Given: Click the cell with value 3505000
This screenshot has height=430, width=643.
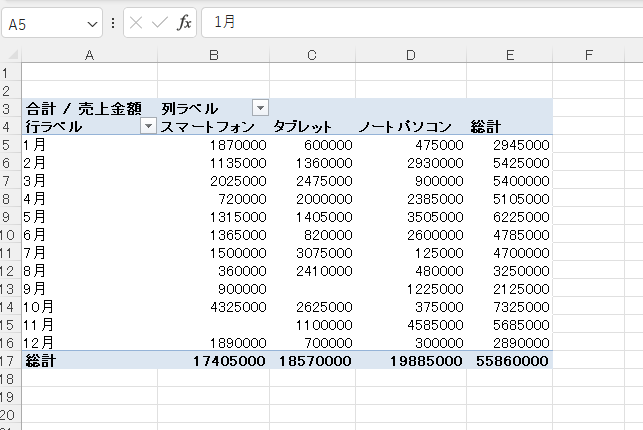Looking at the screenshot, I should [411, 217].
